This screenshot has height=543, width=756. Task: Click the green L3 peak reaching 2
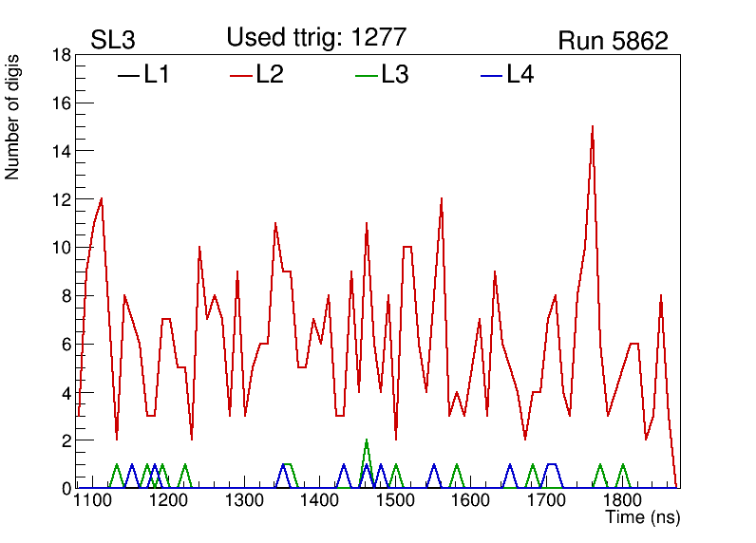click(367, 441)
